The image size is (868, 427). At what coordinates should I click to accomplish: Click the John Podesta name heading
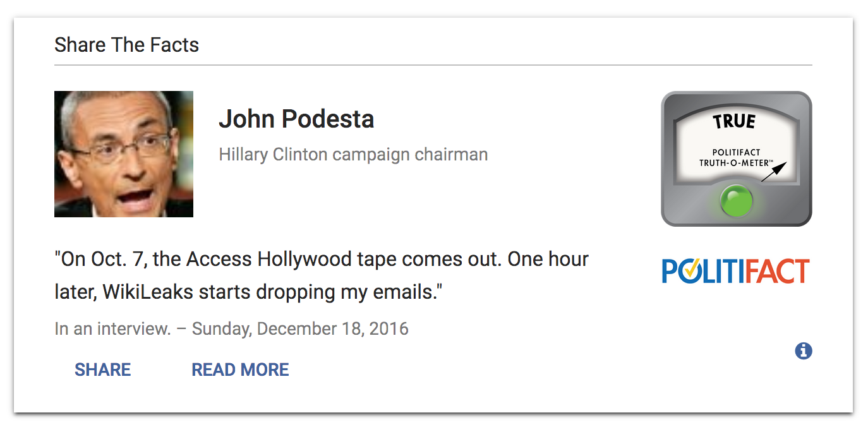(x=296, y=119)
